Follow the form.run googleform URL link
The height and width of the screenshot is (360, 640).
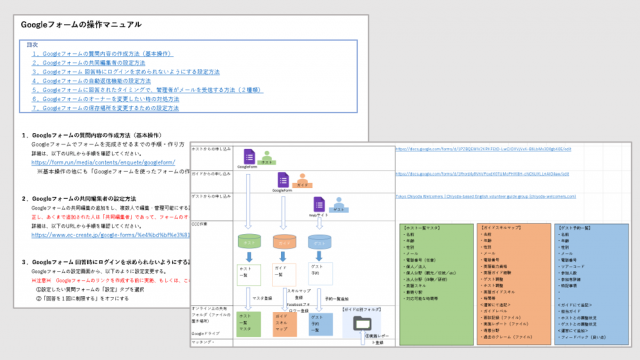click(x=103, y=162)
